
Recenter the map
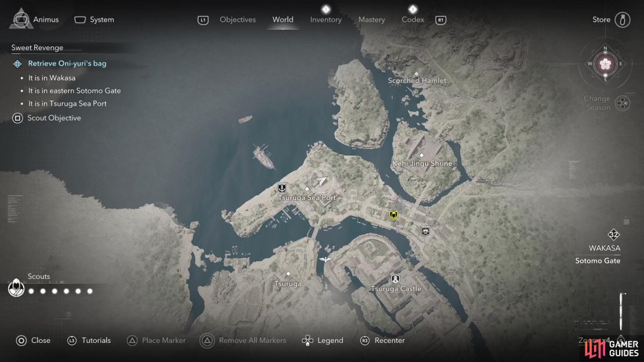(382, 340)
